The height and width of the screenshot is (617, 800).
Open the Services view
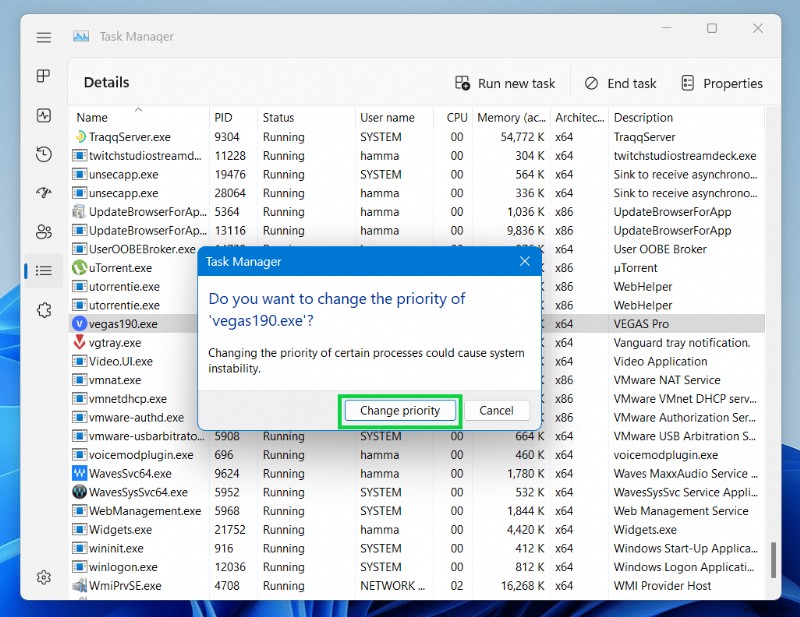[x=43, y=310]
